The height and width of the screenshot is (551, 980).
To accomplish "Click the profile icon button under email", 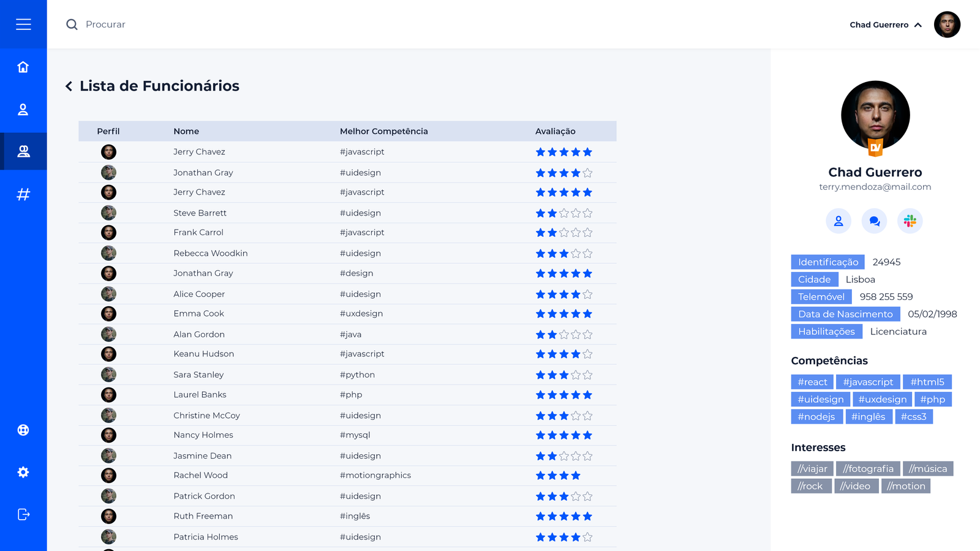I will tap(839, 221).
